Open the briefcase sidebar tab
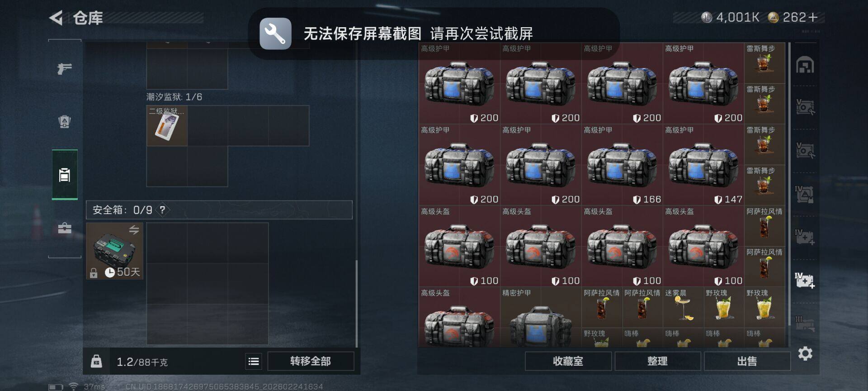The height and width of the screenshot is (391, 868). [65, 228]
